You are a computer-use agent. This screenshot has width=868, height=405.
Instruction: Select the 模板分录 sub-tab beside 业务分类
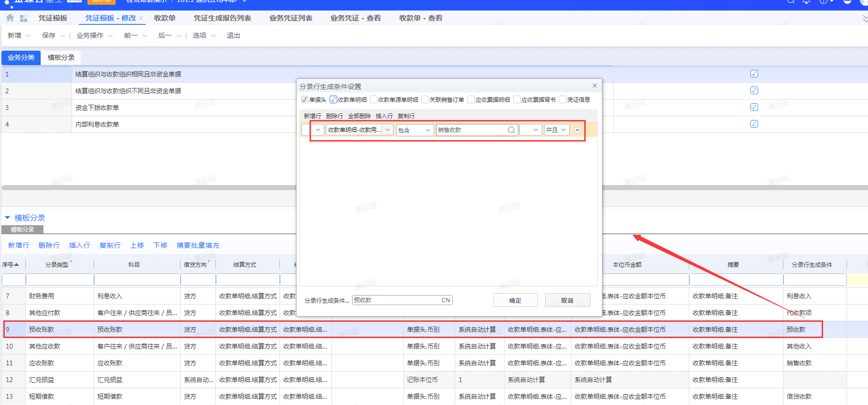tap(61, 57)
